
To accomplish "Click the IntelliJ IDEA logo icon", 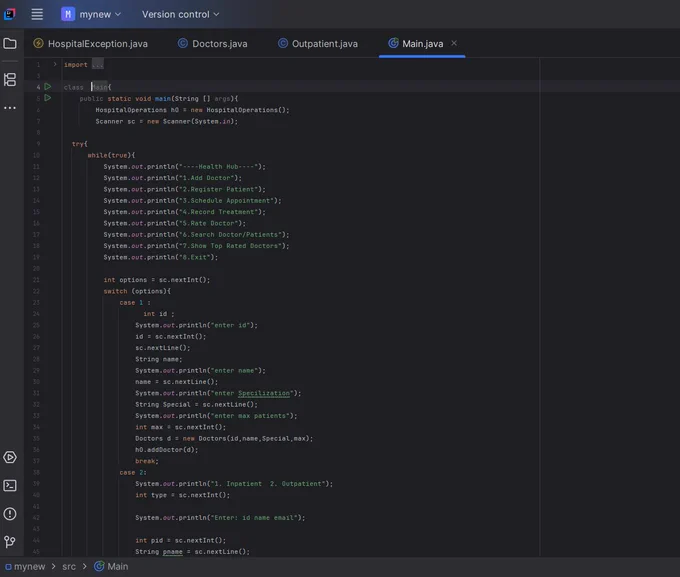I will click(x=10, y=14).
